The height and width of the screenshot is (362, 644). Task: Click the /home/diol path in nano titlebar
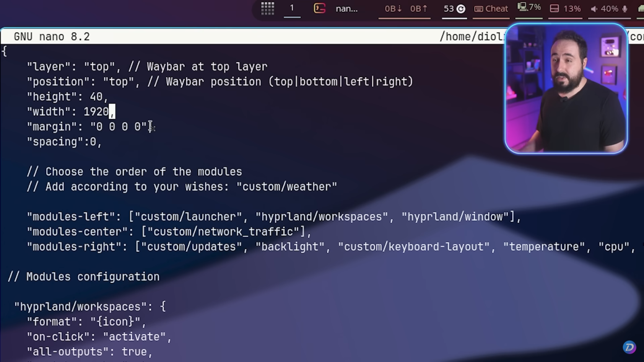472,36
